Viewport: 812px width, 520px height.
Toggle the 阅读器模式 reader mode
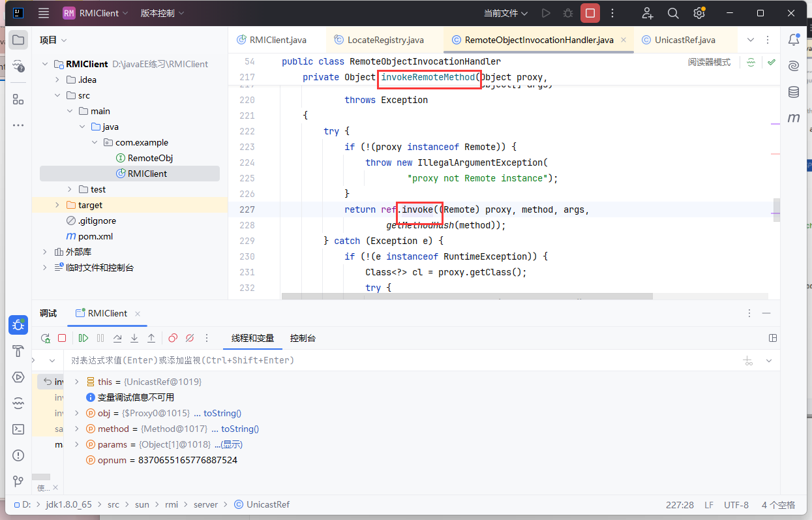pos(709,62)
